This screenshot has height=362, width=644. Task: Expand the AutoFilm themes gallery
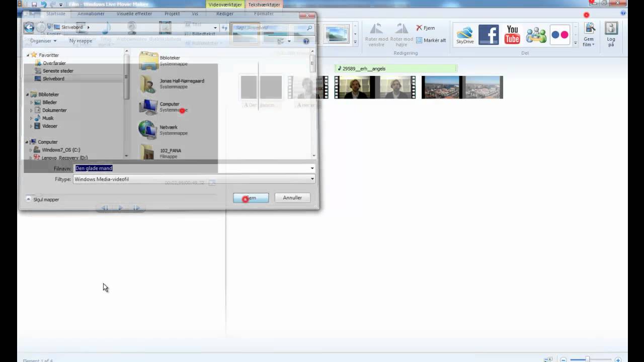[355, 43]
